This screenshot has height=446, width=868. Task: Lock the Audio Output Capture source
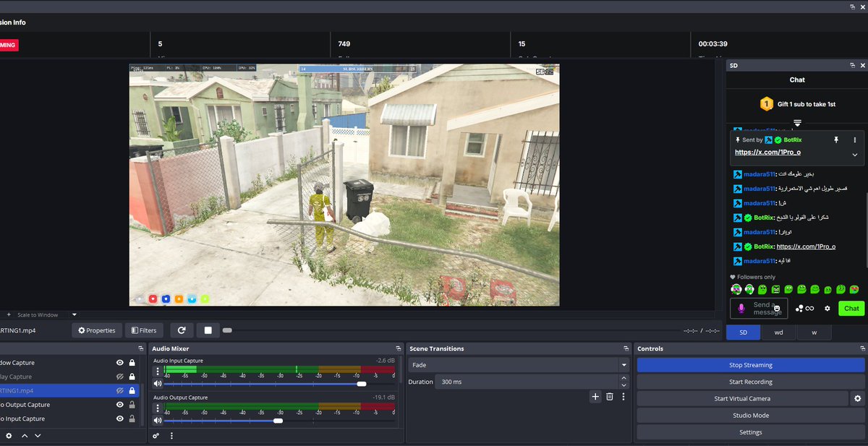tap(132, 405)
